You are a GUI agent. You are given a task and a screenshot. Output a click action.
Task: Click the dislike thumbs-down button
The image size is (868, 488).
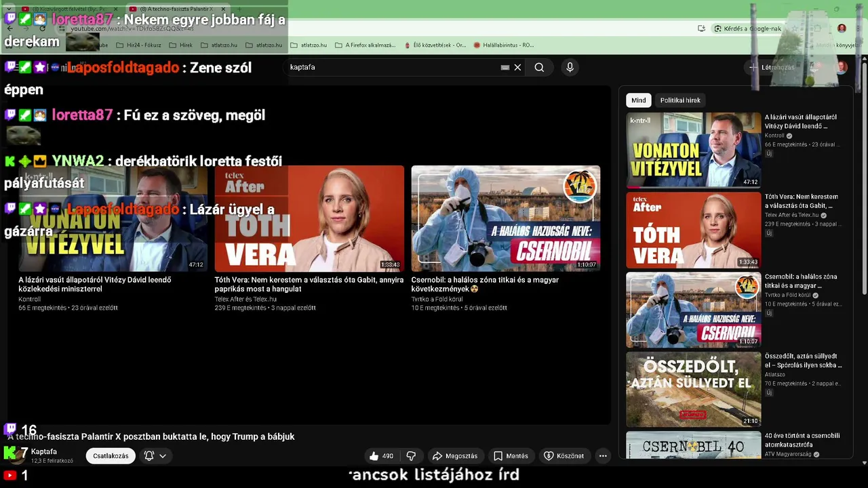point(411,456)
